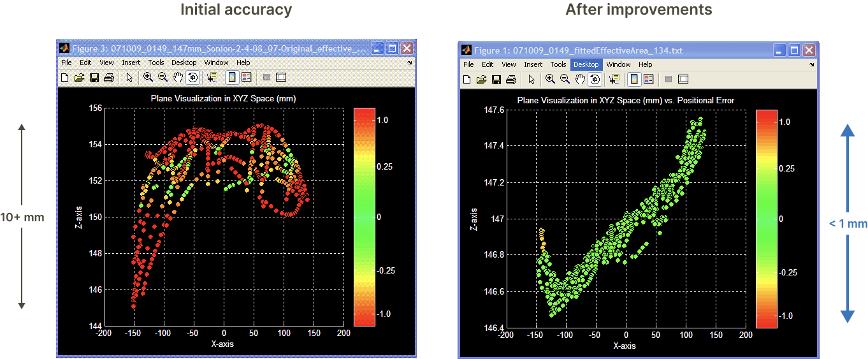The image size is (868, 359).
Task: Select Edit Plot arrow in Figure 1 toolbar
Action: [532, 79]
